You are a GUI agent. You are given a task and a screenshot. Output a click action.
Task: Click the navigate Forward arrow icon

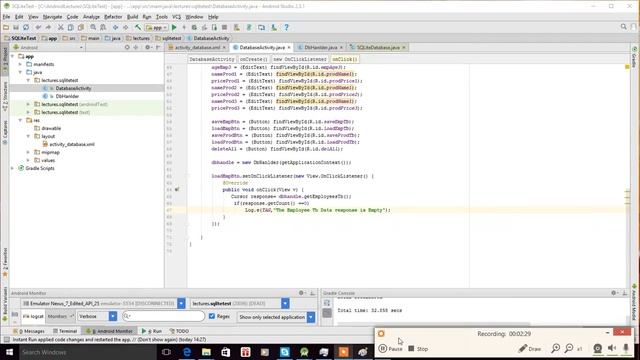(126, 27)
